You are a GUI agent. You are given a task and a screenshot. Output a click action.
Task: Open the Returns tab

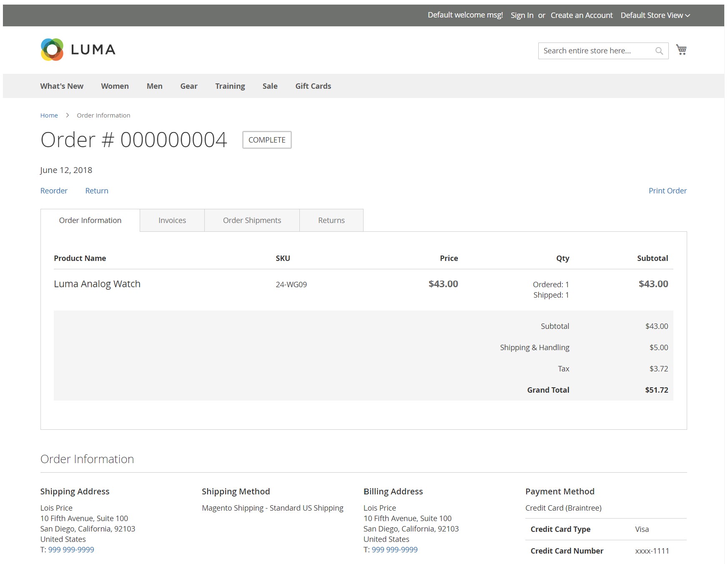click(x=331, y=220)
